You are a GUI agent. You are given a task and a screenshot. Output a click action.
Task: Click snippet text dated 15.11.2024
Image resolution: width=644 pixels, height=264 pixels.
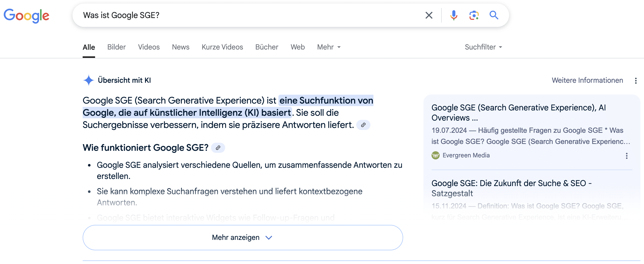530,211
